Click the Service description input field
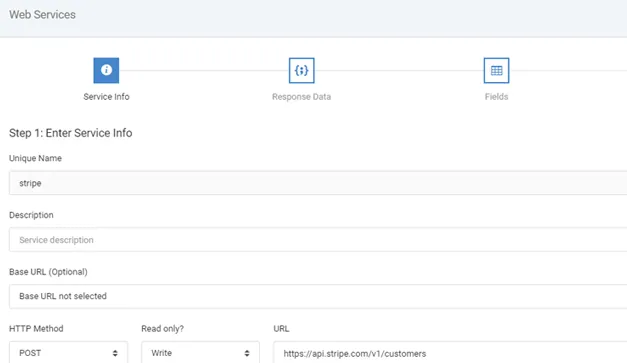627x363 pixels. click(318, 240)
